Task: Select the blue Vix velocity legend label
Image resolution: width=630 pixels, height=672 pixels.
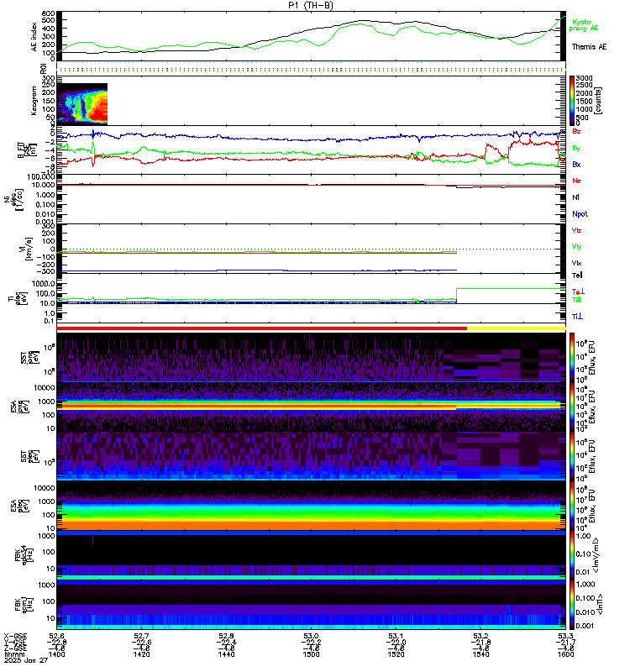Action: pos(576,263)
